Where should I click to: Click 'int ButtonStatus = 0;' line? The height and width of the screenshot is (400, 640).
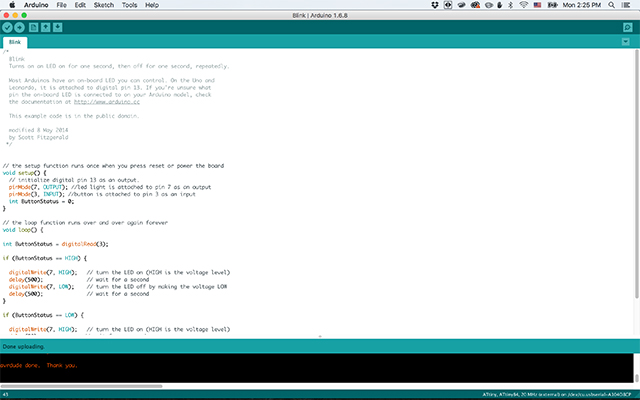point(41,201)
